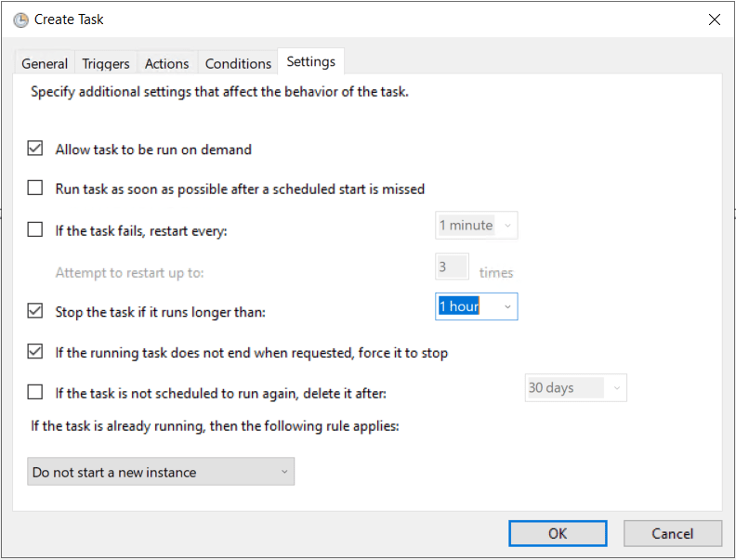Select the Conditions tab
Screen dimensions: 736x560
coord(238,63)
